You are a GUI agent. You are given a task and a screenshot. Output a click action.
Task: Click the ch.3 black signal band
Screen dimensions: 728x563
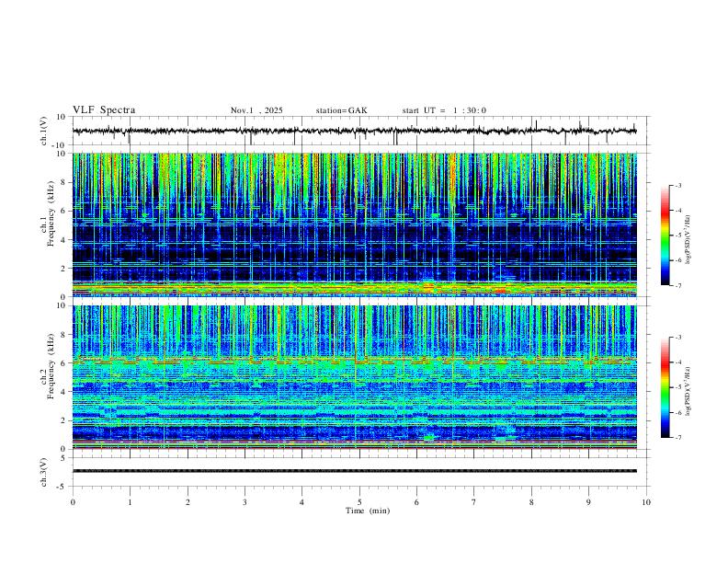click(x=354, y=471)
